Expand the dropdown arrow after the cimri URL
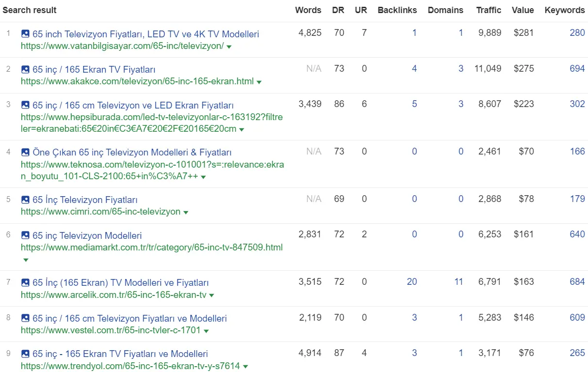588x372 pixels. pyautogui.click(x=186, y=213)
